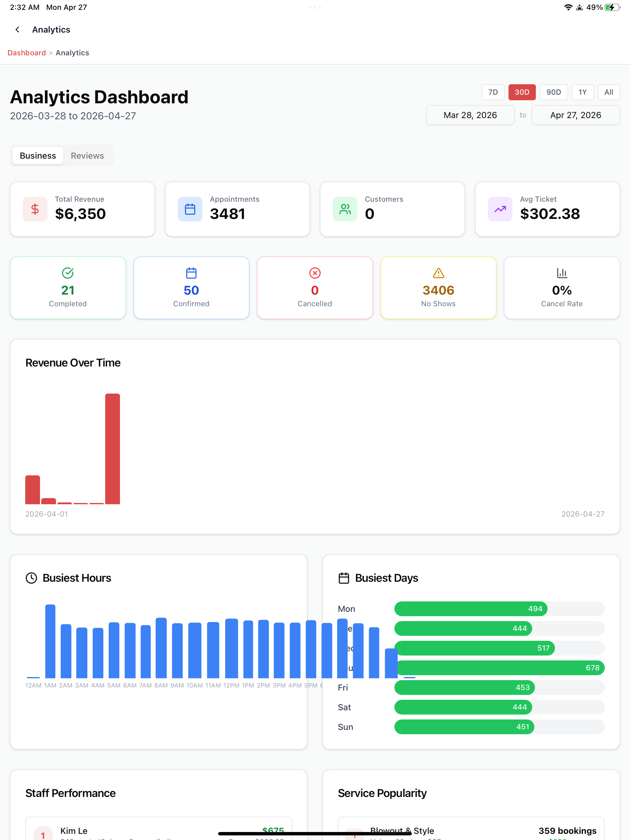Viewport: 630px width, 840px height.
Task: Click the 2026-04-27 chart axis label
Action: 583,514
